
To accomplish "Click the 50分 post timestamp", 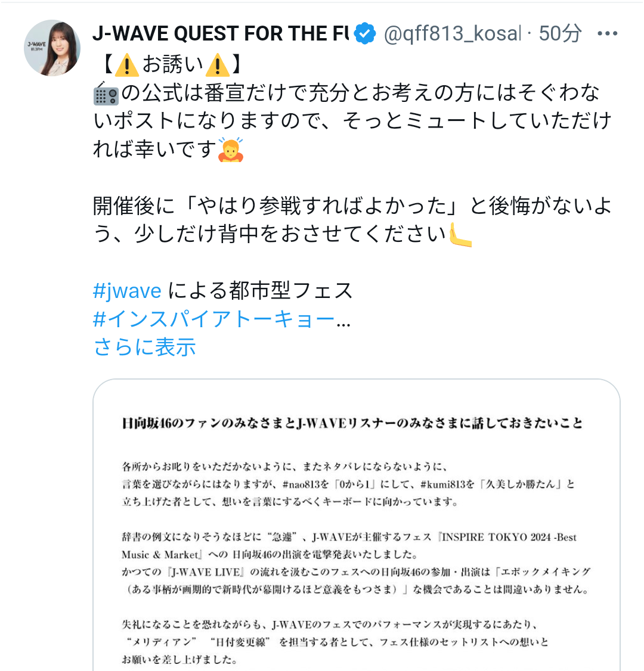I will tap(560, 33).
